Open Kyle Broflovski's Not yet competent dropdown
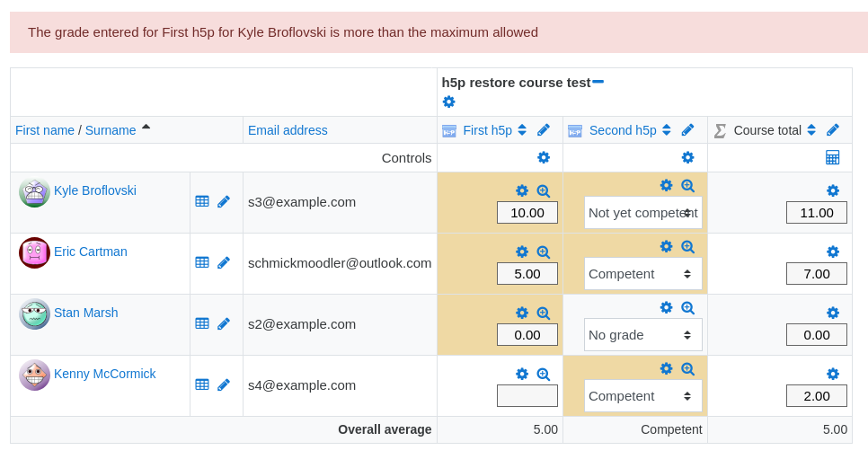This screenshot has width=868, height=468. point(643,213)
